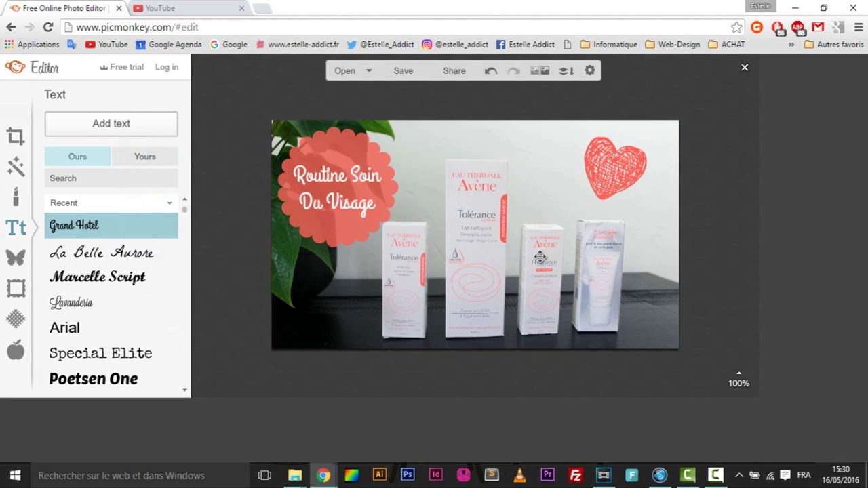Open the Touch Up lipstick panel
This screenshot has width=868, height=488.
click(x=16, y=197)
